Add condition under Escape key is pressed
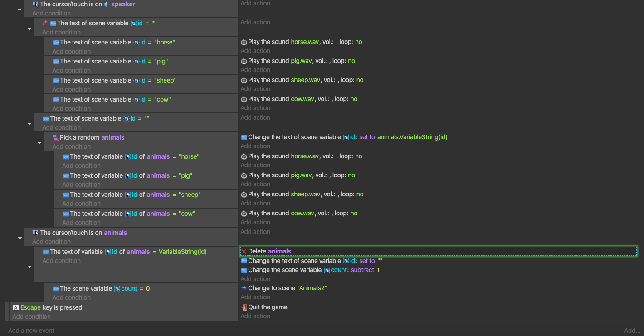Screen dimensions: 644x336 tap(32, 317)
